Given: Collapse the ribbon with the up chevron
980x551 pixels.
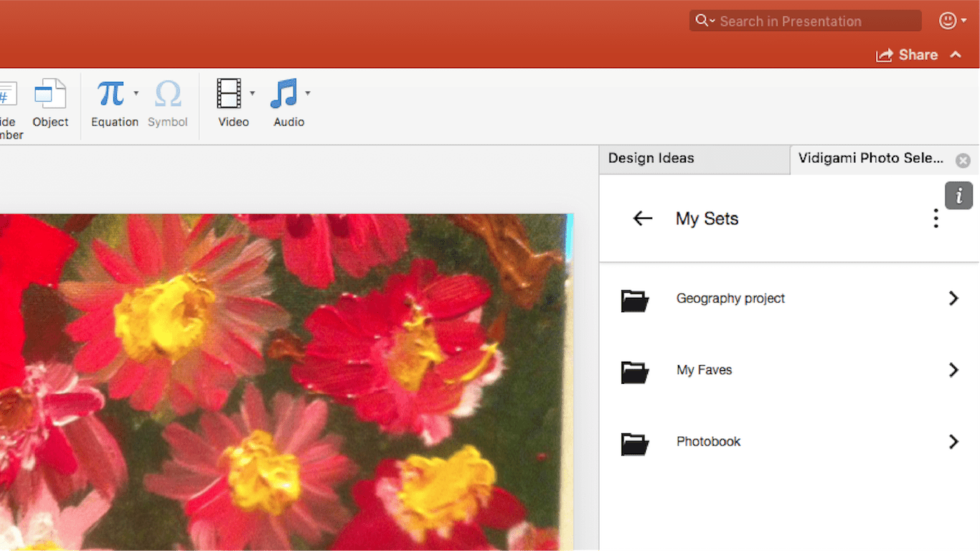Looking at the screenshot, I should point(956,55).
